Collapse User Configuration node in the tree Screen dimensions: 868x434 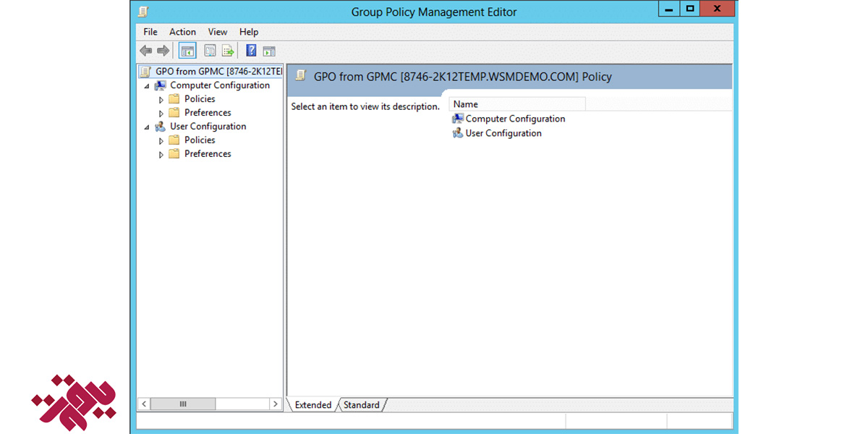pyautogui.click(x=147, y=127)
